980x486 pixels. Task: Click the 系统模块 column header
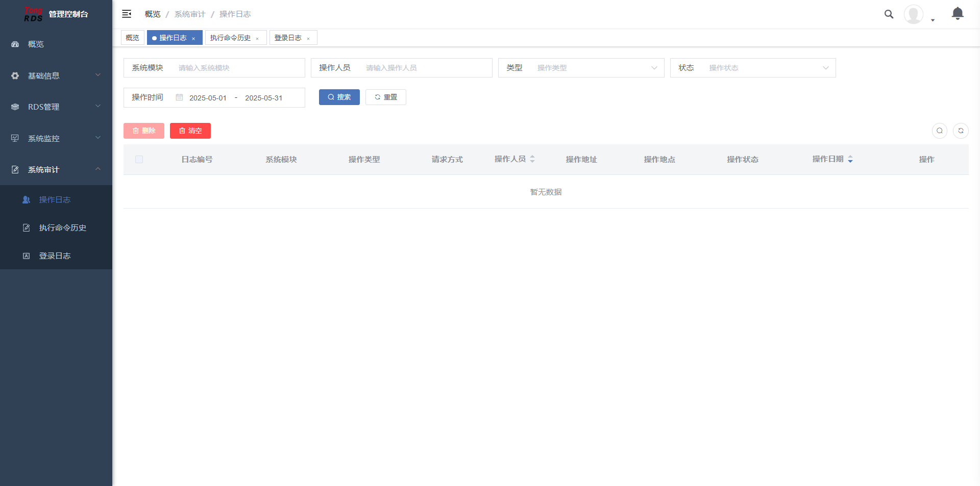[281, 160]
